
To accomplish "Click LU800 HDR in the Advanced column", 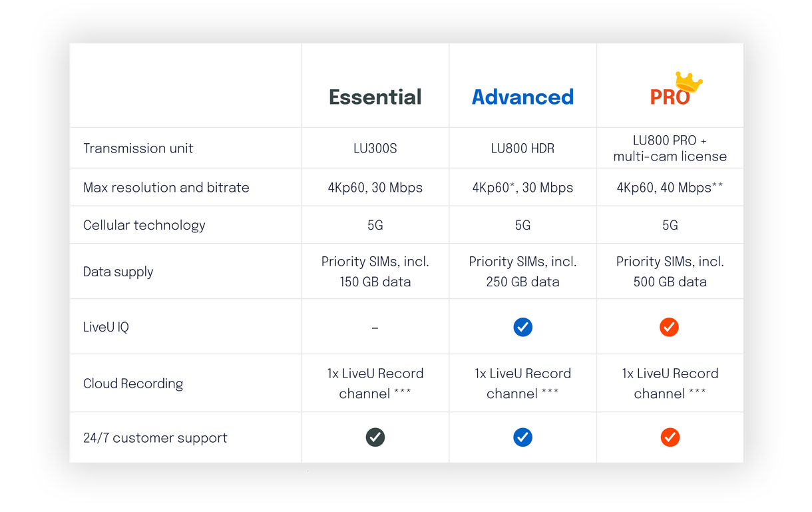I will (522, 148).
